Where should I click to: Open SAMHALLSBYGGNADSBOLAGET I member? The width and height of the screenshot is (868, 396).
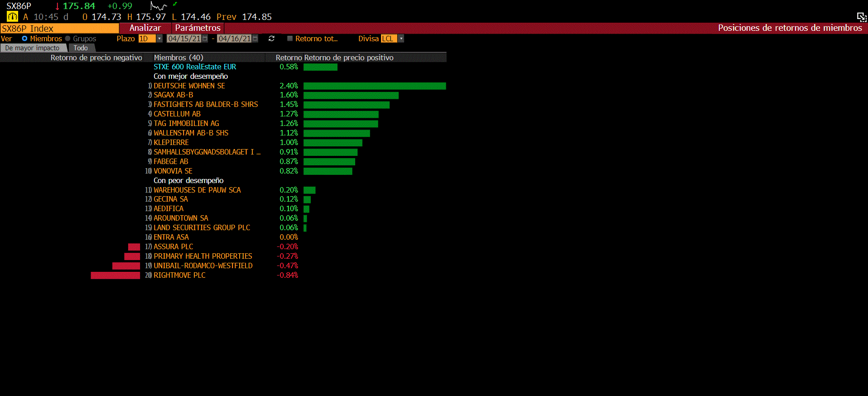[207, 152]
